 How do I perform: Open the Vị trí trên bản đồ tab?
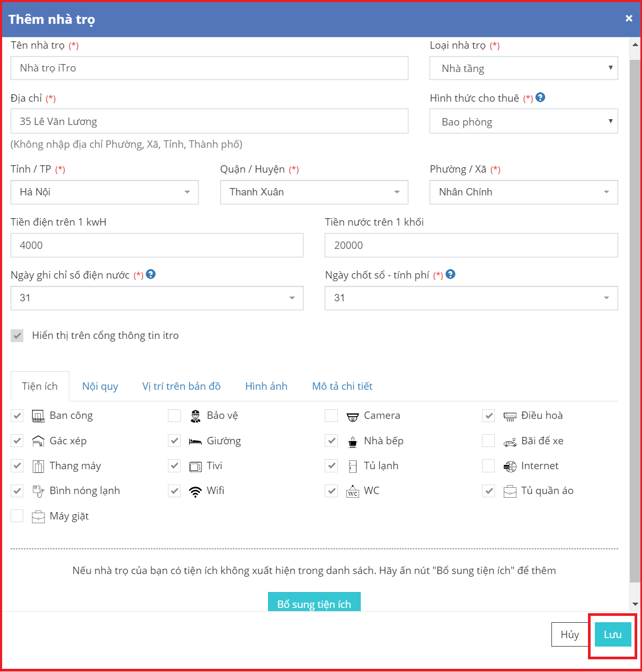click(181, 386)
